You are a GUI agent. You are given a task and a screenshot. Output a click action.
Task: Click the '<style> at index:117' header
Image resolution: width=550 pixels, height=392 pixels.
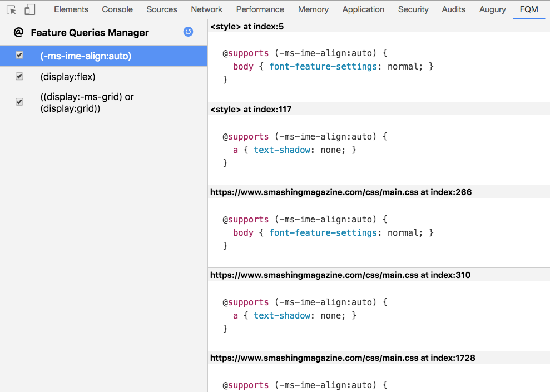(379, 110)
